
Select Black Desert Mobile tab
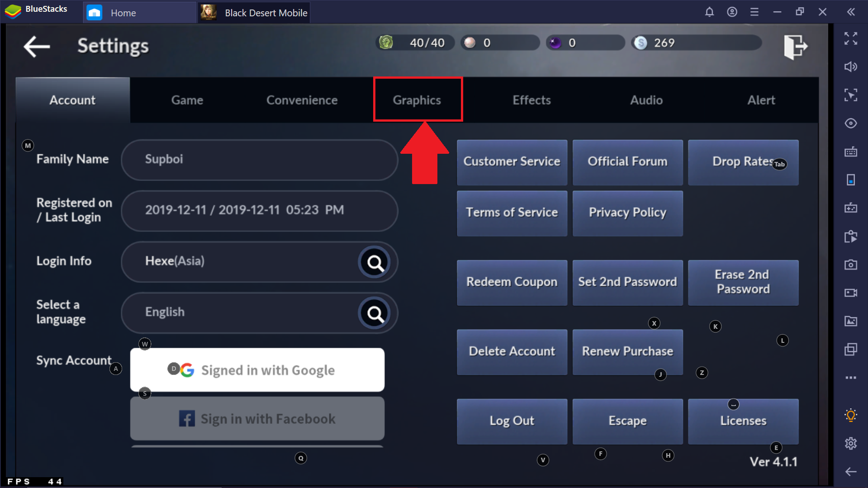(255, 13)
